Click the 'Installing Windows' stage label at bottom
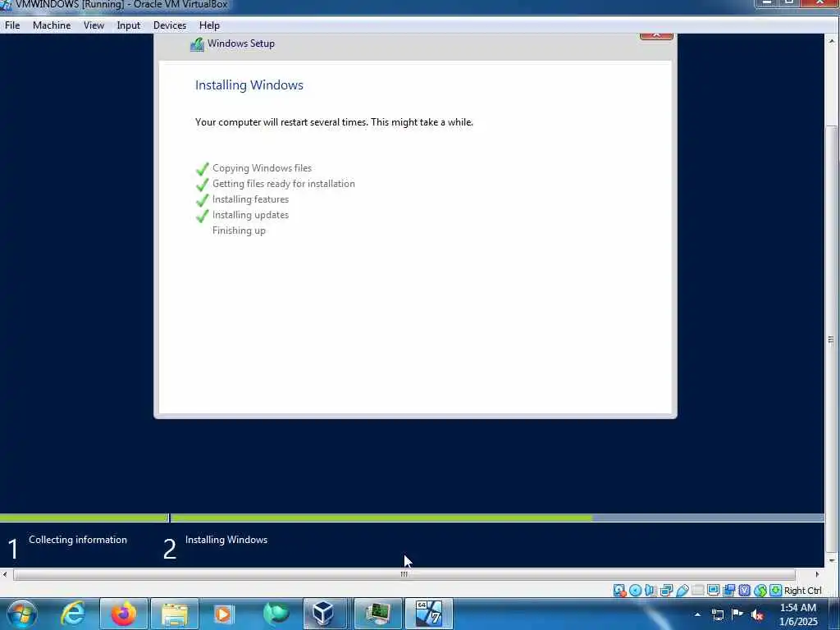The width and height of the screenshot is (840, 630). [x=226, y=540]
